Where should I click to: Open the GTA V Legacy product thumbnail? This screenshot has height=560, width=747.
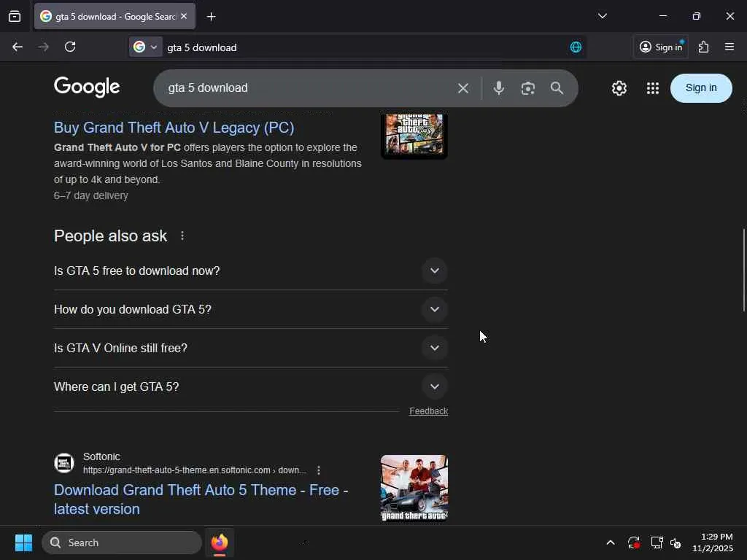pyautogui.click(x=414, y=136)
